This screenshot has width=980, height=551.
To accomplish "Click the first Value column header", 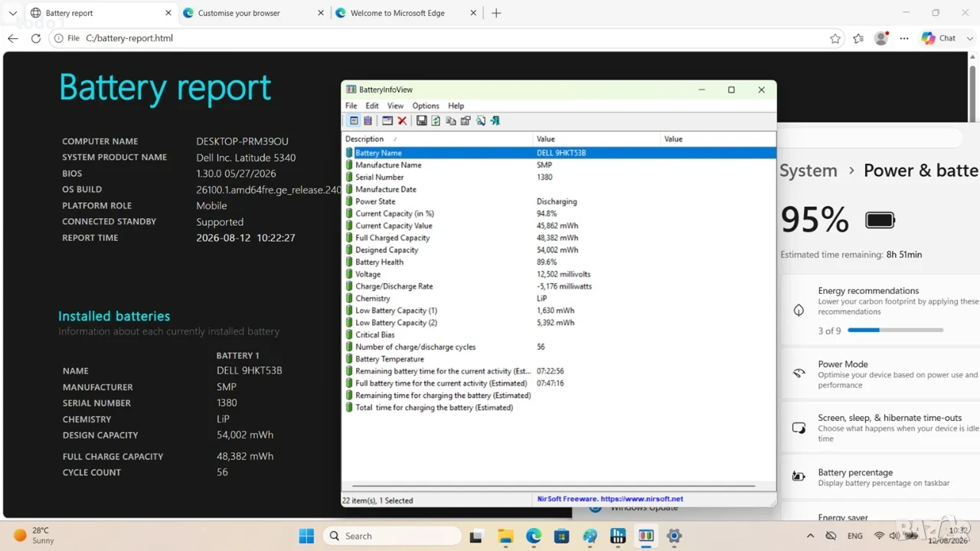I will coord(596,139).
